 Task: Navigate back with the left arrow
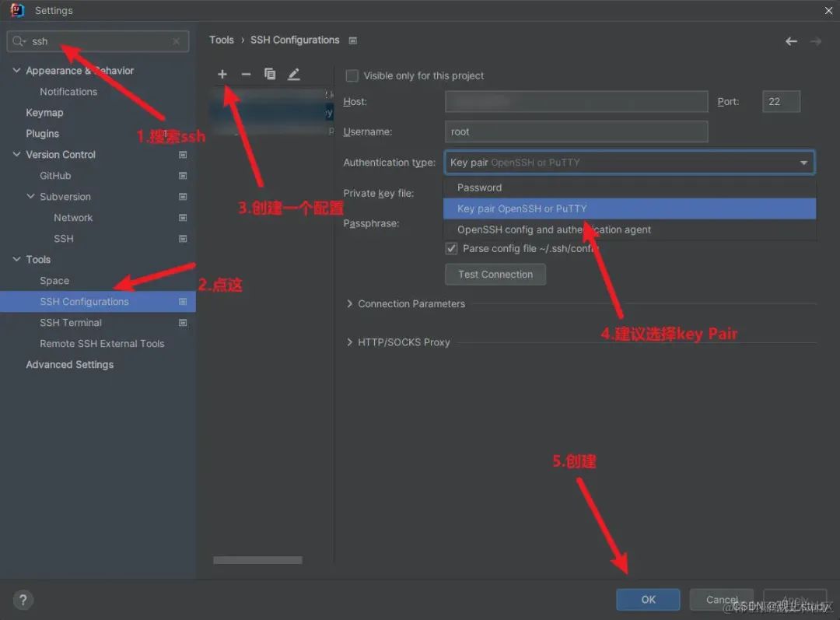pyautogui.click(x=791, y=41)
